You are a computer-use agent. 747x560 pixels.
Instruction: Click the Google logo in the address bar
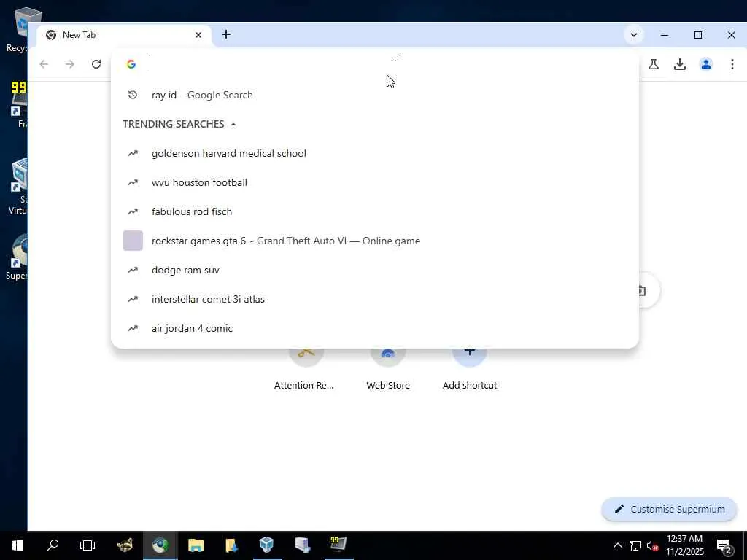click(x=131, y=64)
